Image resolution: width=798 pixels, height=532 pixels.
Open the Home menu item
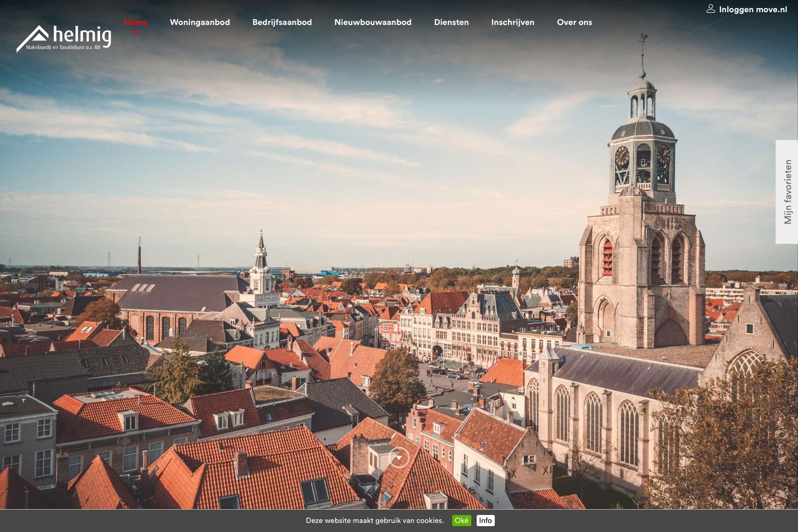click(x=136, y=22)
